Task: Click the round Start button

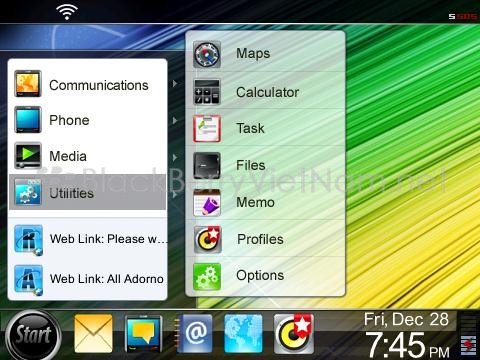Action: tap(33, 335)
